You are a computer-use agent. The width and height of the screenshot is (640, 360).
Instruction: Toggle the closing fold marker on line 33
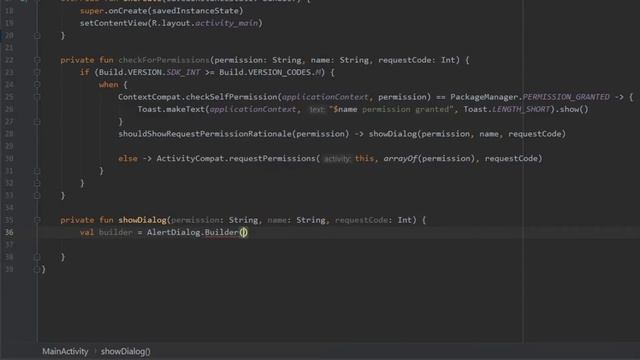pos(37,196)
